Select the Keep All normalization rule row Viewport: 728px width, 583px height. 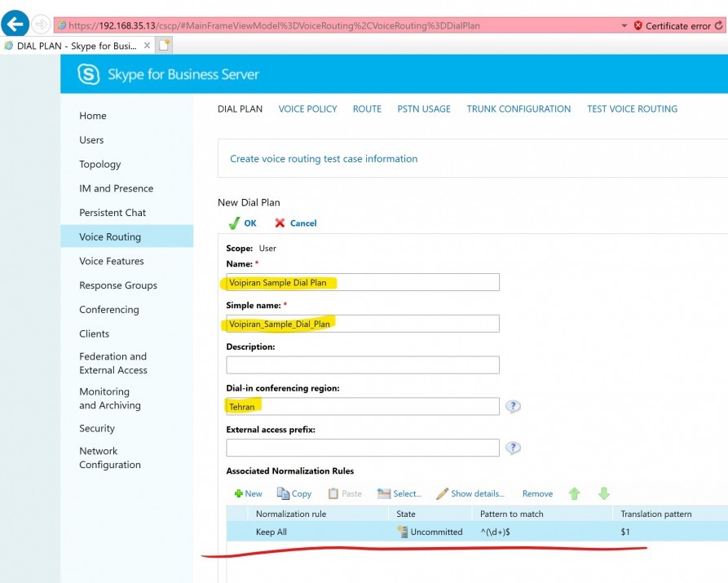pyautogui.click(x=477, y=532)
